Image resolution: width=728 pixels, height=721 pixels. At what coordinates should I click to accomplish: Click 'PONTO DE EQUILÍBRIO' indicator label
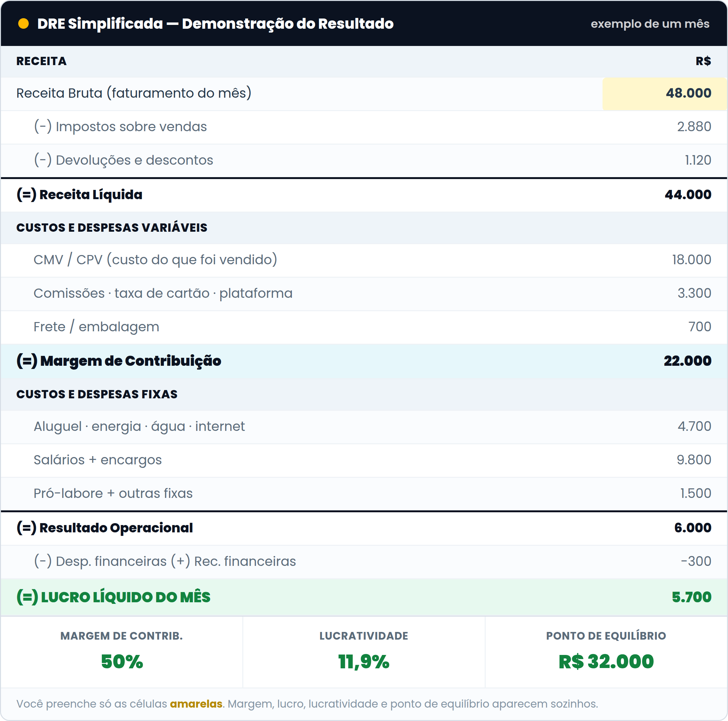coord(606,636)
